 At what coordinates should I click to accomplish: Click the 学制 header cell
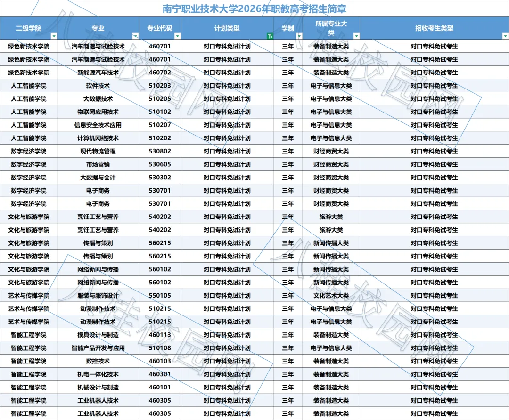tap(288, 28)
